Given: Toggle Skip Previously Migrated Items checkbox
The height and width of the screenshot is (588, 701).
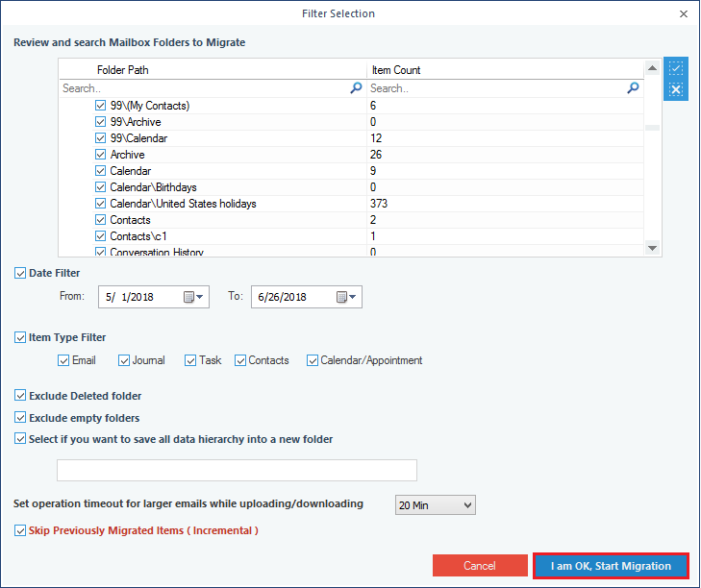Looking at the screenshot, I should pyautogui.click(x=20, y=530).
